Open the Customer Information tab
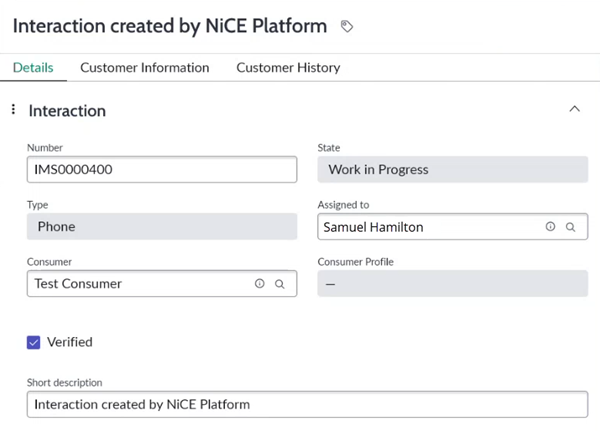Screen dimensions: 600x431 (145, 68)
